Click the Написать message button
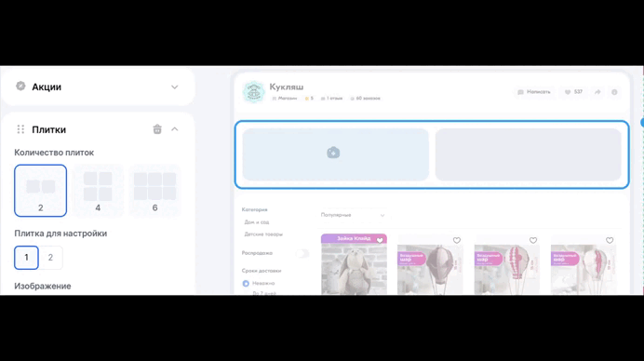This screenshot has height=361, width=644. pyautogui.click(x=534, y=92)
